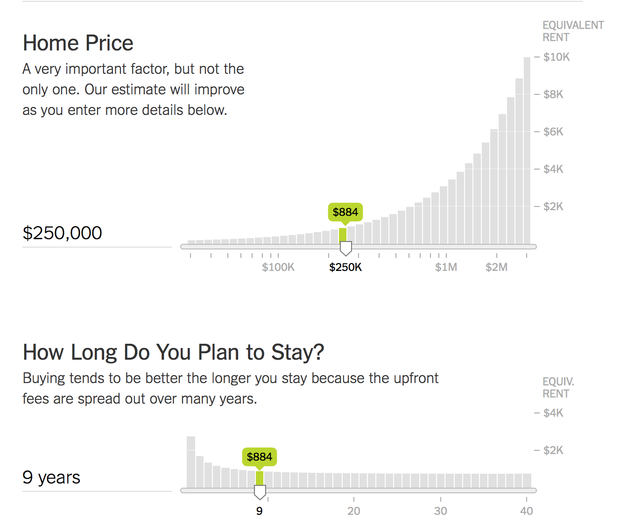
Task: Select the $100K mark on price axis
Action: (x=278, y=267)
